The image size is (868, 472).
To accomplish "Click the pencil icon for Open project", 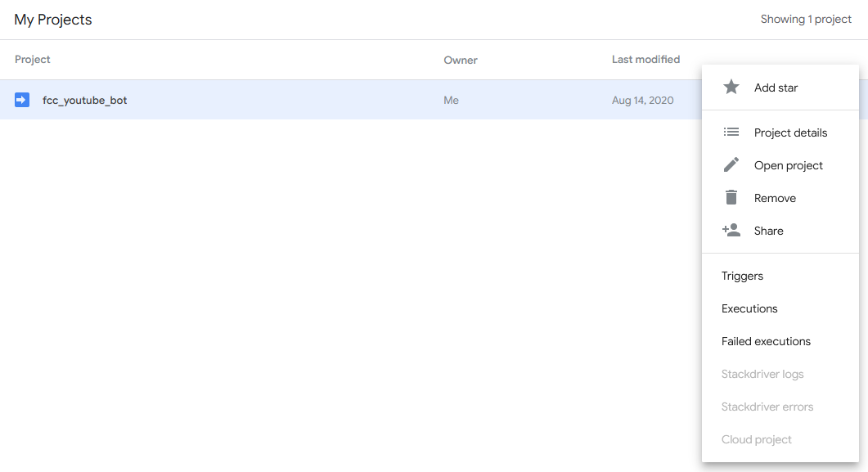I will 731,164.
